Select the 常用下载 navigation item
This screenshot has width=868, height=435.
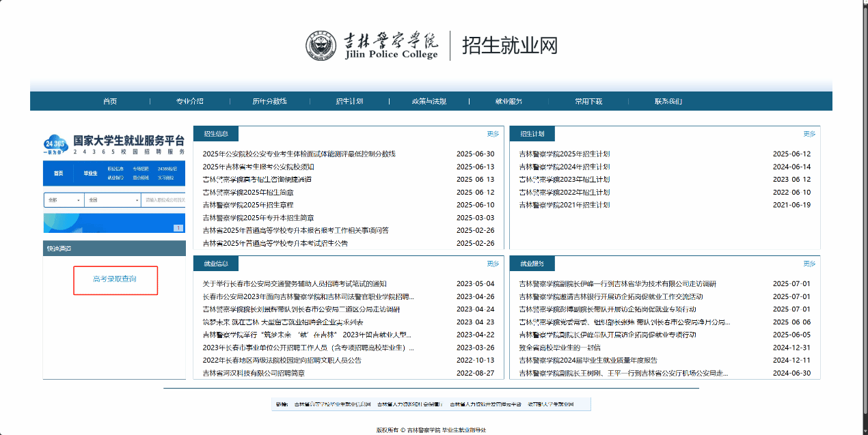pyautogui.click(x=588, y=101)
